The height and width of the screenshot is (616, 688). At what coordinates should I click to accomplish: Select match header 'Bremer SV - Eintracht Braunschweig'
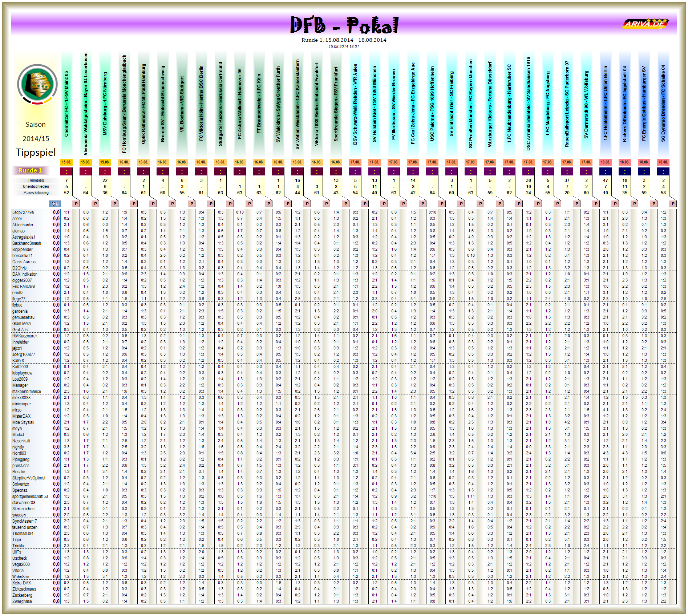(163, 104)
